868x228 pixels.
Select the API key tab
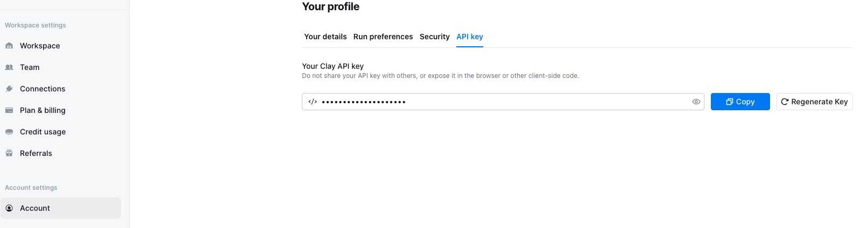pos(470,37)
